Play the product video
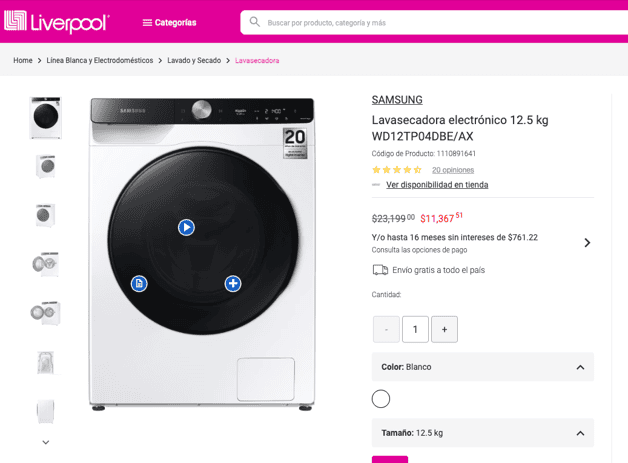Screen dimensions: 628x463 (x=186, y=227)
